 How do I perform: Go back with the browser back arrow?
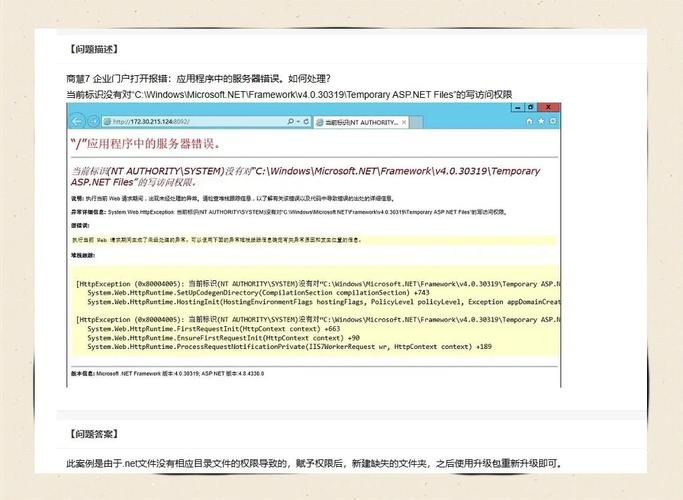[x=77, y=121]
